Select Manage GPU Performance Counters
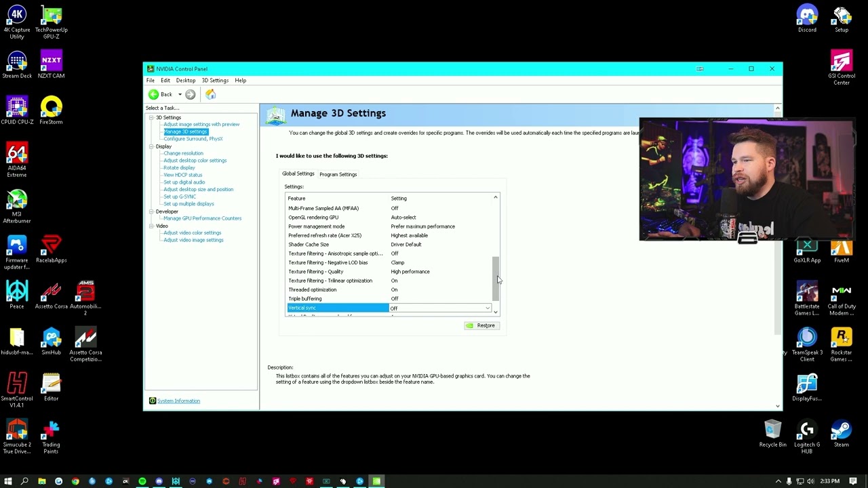 (202, 218)
